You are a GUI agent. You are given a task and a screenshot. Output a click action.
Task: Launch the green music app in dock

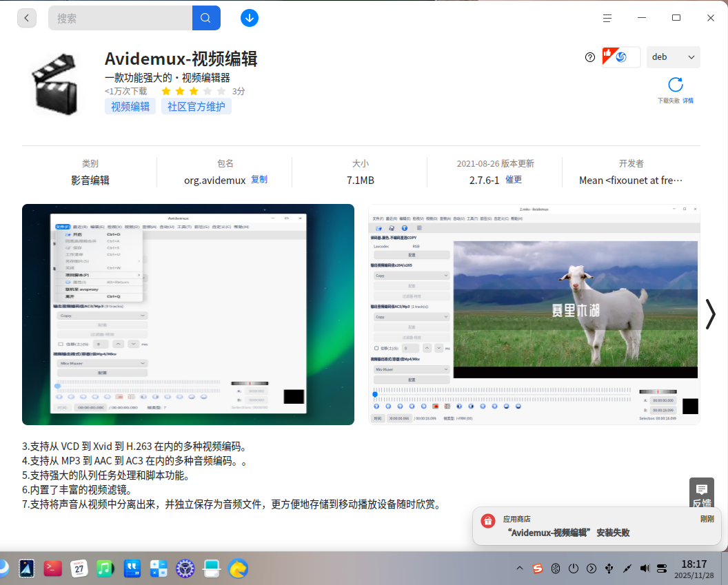pos(105,568)
